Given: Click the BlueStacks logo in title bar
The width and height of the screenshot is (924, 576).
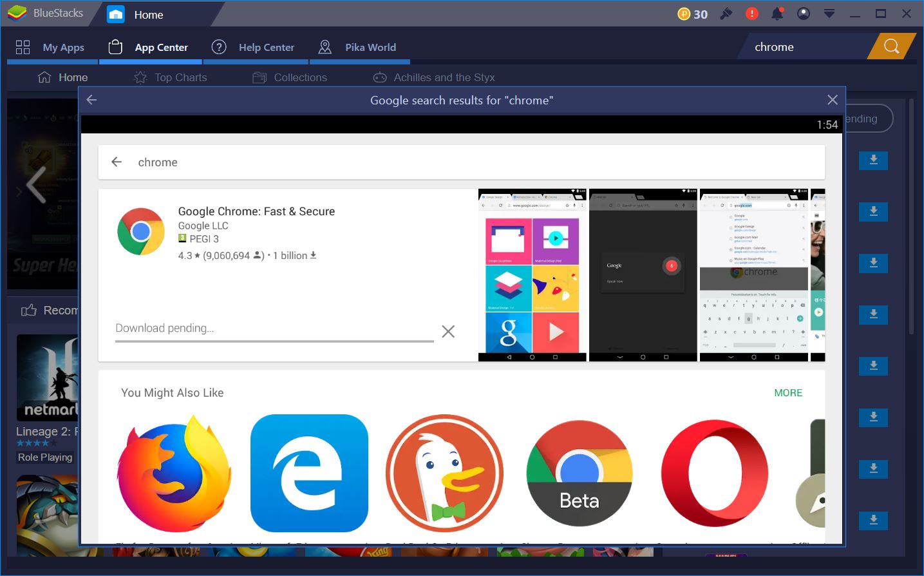Looking at the screenshot, I should click(x=17, y=13).
